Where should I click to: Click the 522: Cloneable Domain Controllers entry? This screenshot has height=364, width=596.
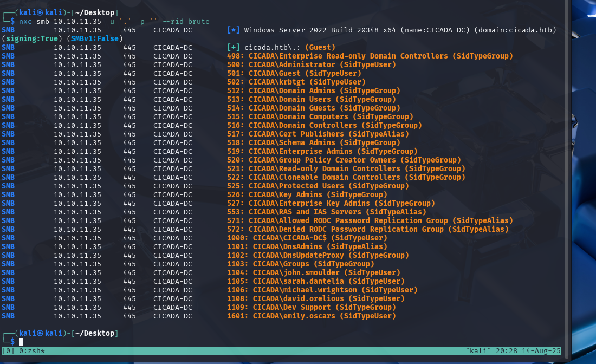pos(346,178)
